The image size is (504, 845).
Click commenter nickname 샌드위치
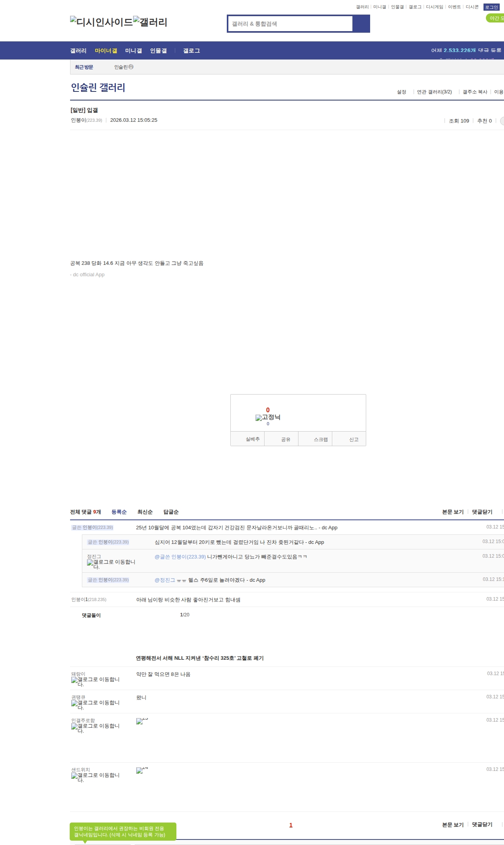coord(81,770)
